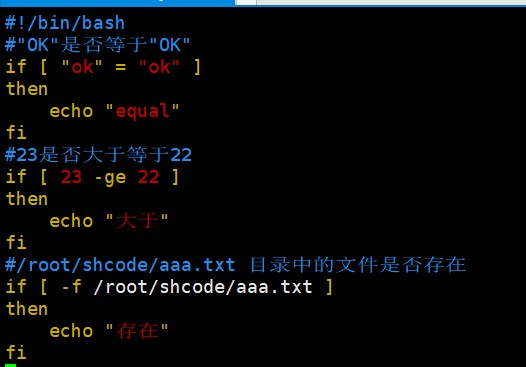
Task: Click the -ge operator in the numeric test
Action: (110, 177)
